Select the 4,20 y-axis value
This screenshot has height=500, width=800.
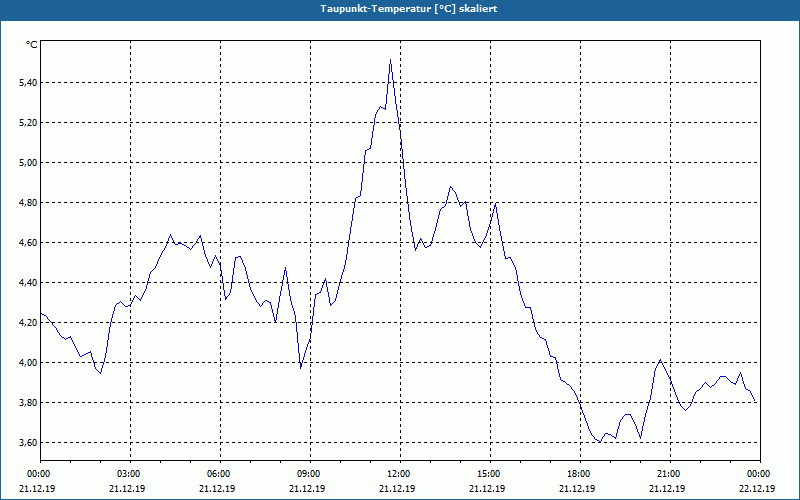(x=28, y=323)
